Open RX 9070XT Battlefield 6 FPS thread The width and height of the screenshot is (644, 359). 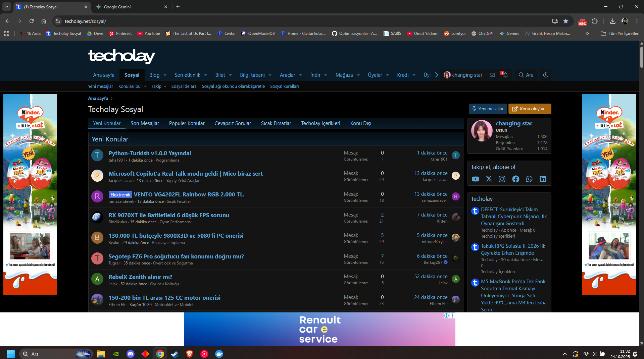(169, 215)
